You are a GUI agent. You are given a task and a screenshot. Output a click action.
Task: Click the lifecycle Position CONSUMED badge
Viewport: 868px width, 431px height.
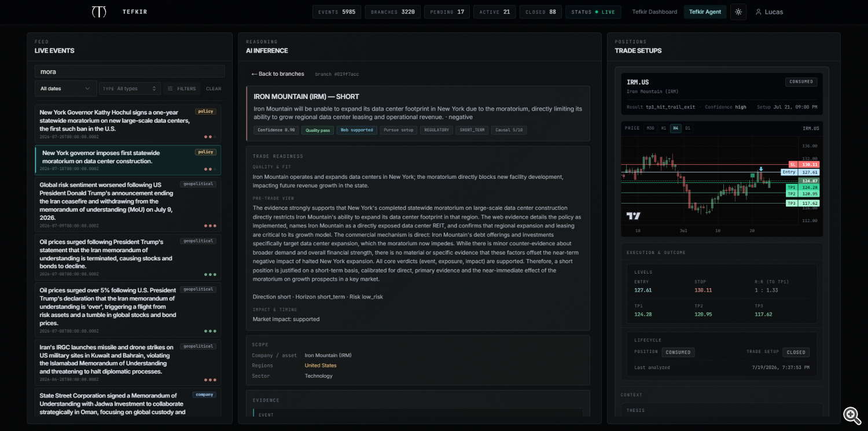(678, 352)
